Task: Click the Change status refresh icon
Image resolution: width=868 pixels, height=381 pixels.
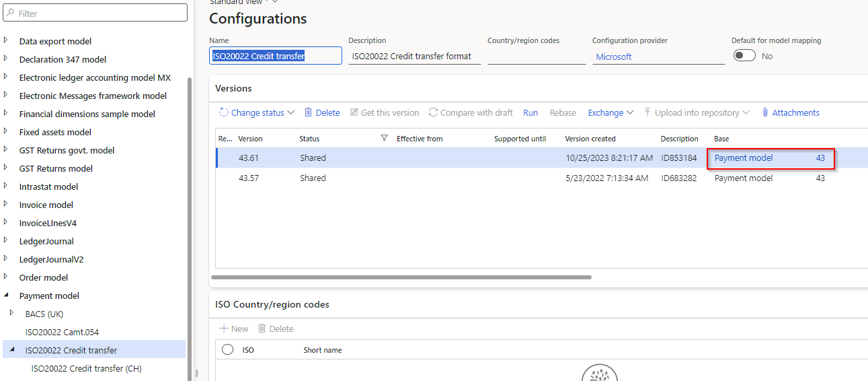Action: pos(225,112)
